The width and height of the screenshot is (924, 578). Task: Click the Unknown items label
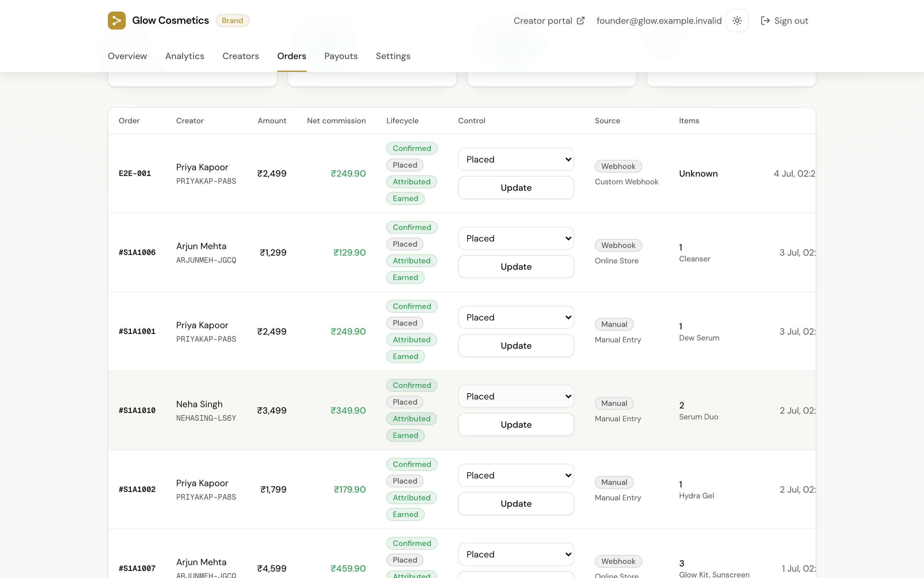click(x=698, y=173)
